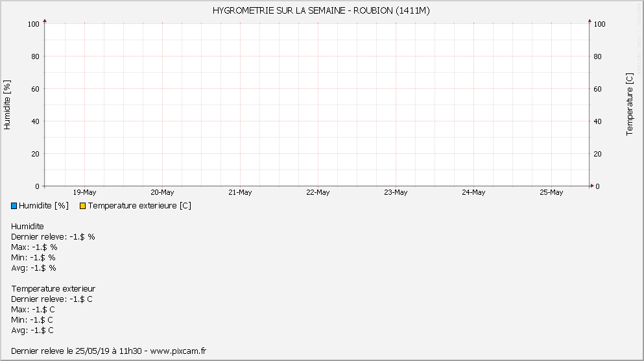Click the arrow at the x-axis right end

pyautogui.click(x=591, y=186)
